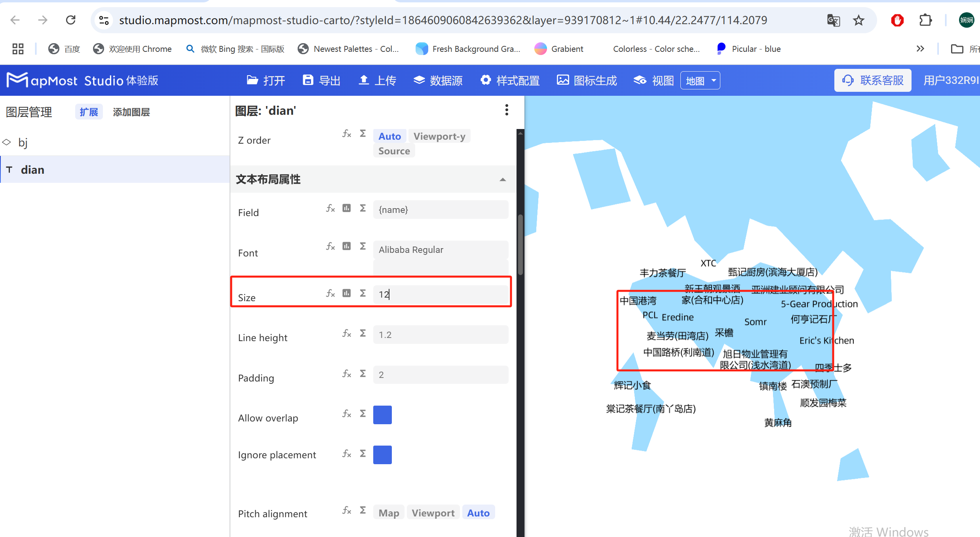The width and height of the screenshot is (980, 537).
Task: Open the 图标生成 icon generator
Action: [x=563, y=80]
